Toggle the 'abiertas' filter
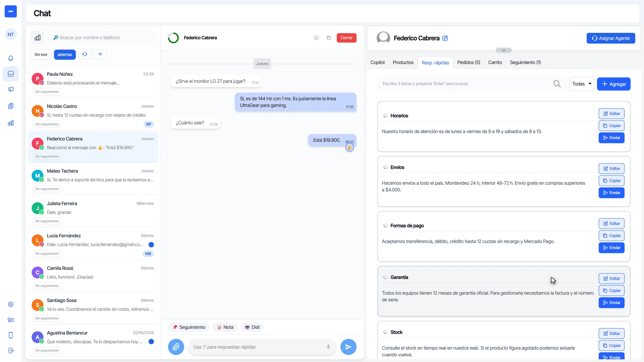This screenshot has width=644, height=362. [x=65, y=55]
